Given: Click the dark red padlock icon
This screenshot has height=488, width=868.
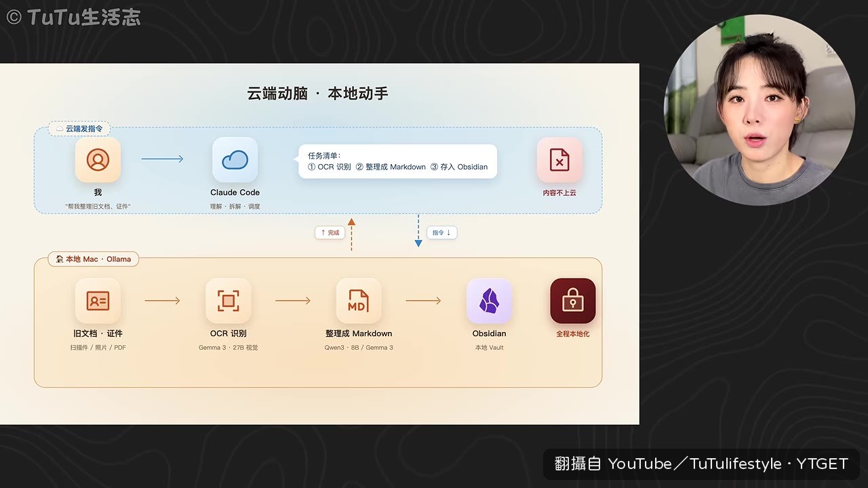Looking at the screenshot, I should (573, 301).
